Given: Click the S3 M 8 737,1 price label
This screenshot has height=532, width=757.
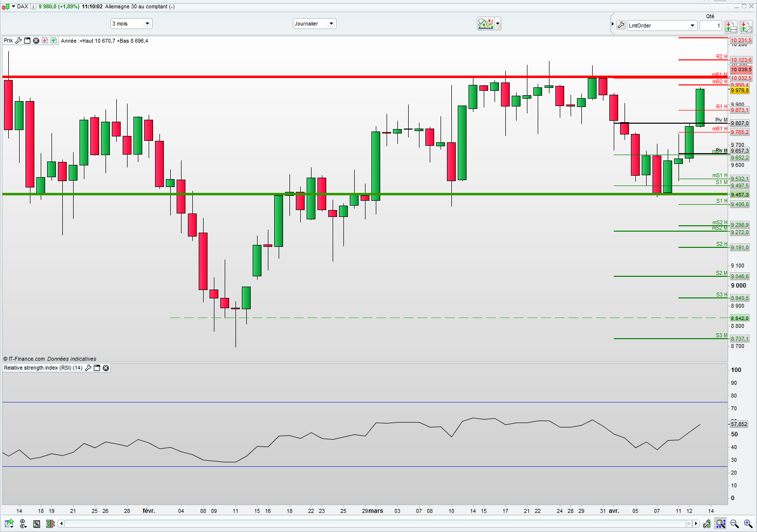Looking at the screenshot, I should [740, 339].
